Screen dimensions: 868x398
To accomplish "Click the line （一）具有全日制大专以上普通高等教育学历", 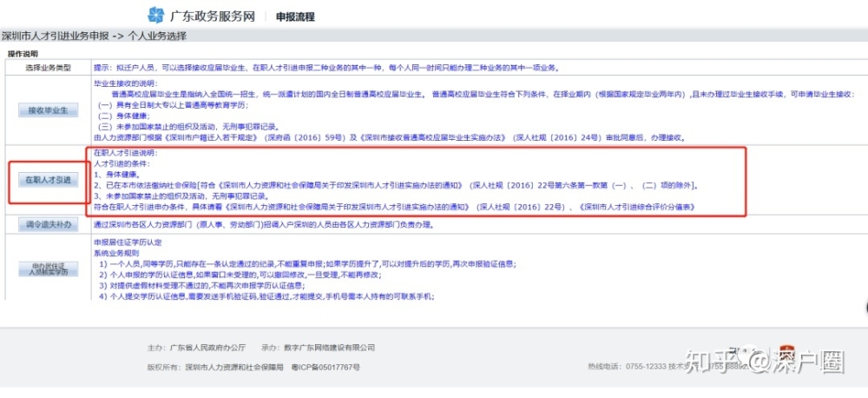I will (x=172, y=105).
